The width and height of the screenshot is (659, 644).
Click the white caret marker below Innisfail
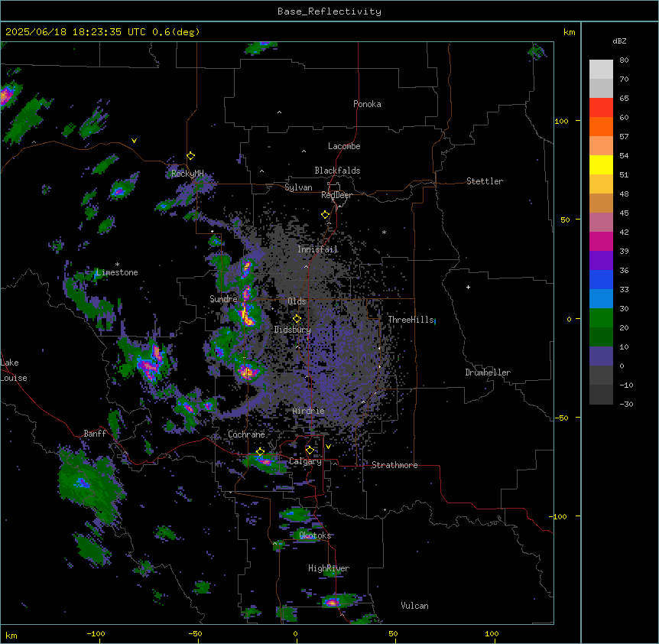(x=306, y=266)
